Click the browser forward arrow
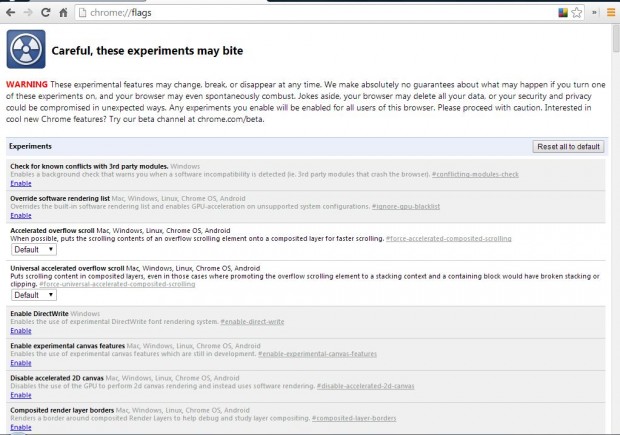 pyautogui.click(x=28, y=13)
